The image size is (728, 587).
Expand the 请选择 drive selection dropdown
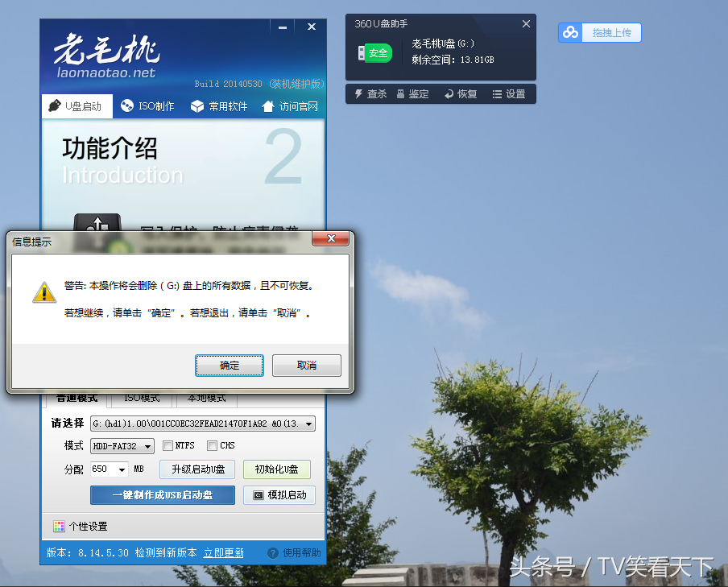[308, 424]
